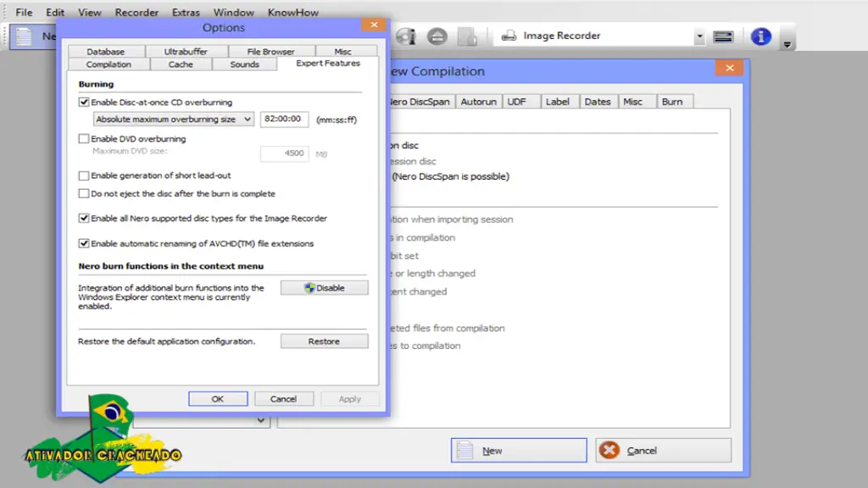Toggle Enable DVD overburning checkbox
The height and width of the screenshot is (488, 868).
pyautogui.click(x=84, y=138)
